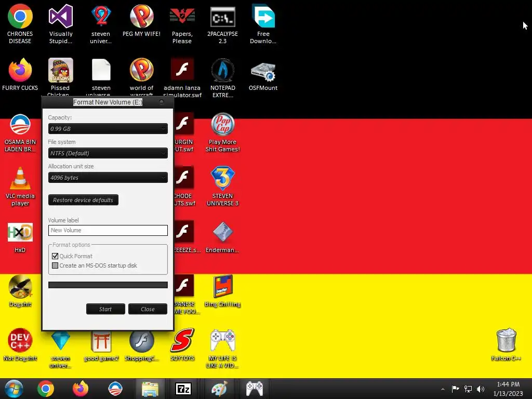Expand the Capacity 0.99 GB dropdown
This screenshot has width=532, height=399.
coord(108,129)
